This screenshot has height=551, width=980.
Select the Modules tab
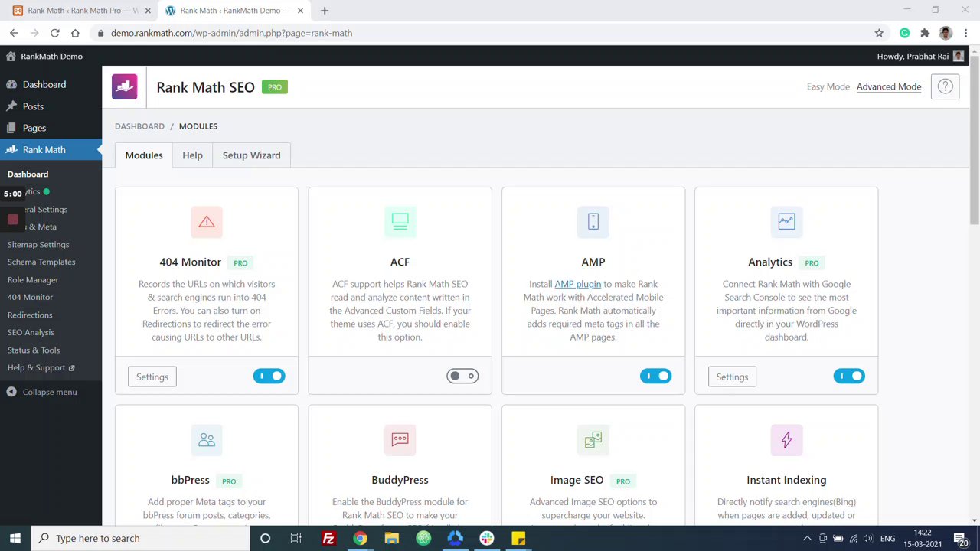tap(144, 155)
